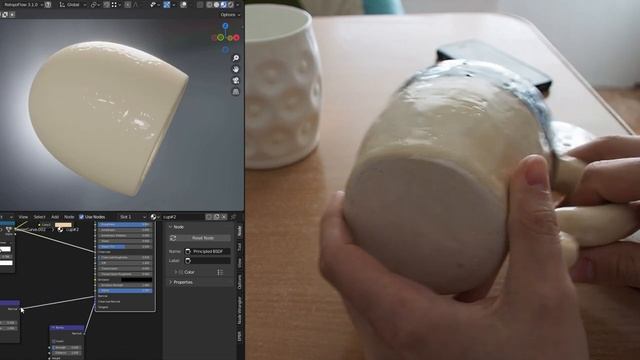Click the cup#2 material name field

183,217
